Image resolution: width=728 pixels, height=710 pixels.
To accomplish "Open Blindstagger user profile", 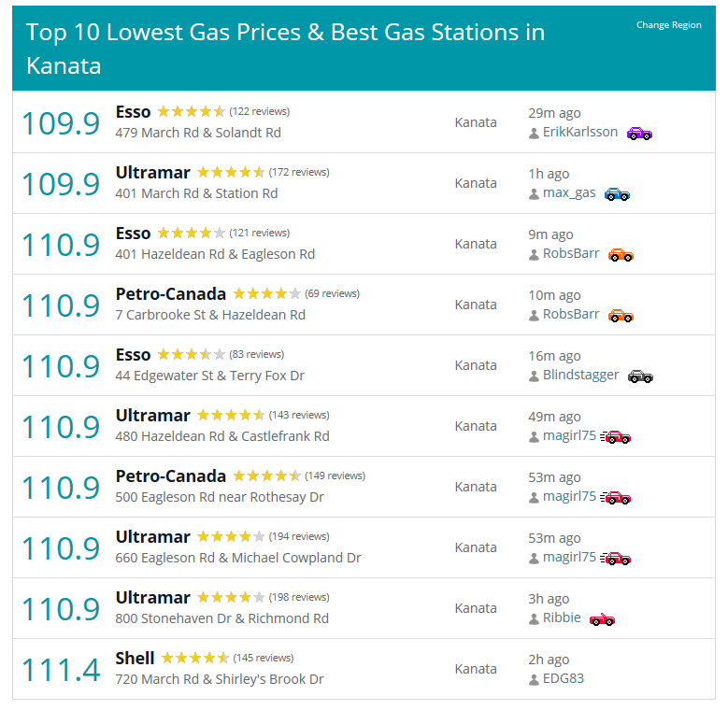I will click(581, 375).
